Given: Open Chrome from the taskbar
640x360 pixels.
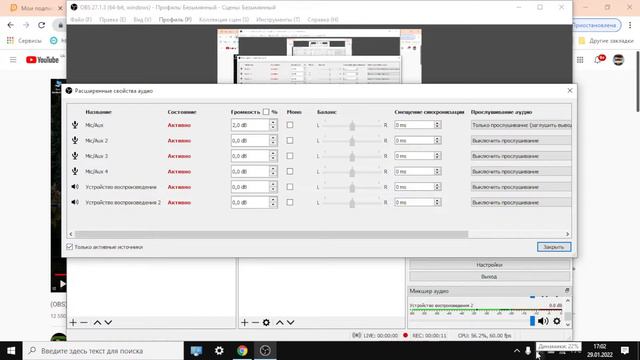Looking at the screenshot, I should click(242, 351).
